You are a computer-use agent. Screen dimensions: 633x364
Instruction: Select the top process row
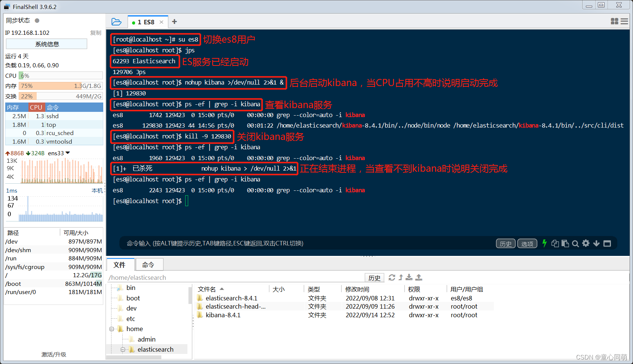tap(54, 125)
